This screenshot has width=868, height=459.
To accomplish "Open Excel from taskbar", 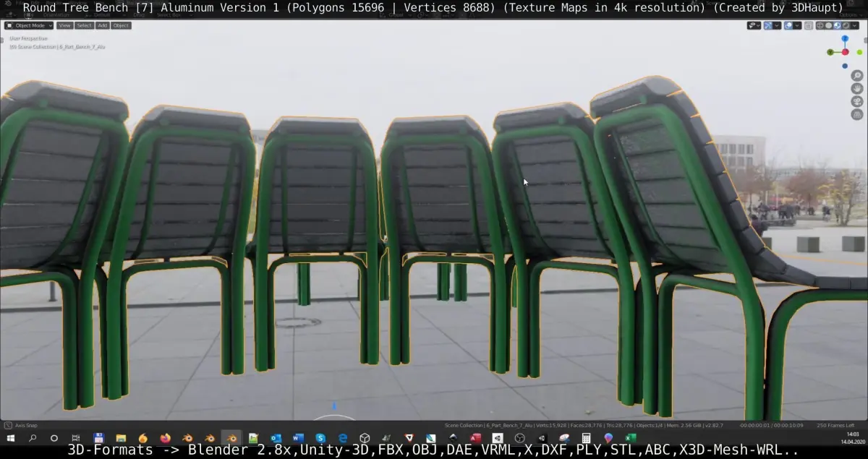I will (630, 438).
